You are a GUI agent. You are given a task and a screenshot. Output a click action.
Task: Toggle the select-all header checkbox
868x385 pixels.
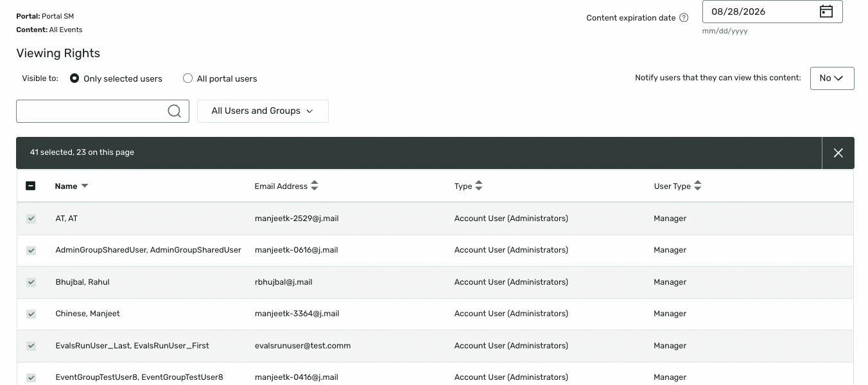point(31,186)
